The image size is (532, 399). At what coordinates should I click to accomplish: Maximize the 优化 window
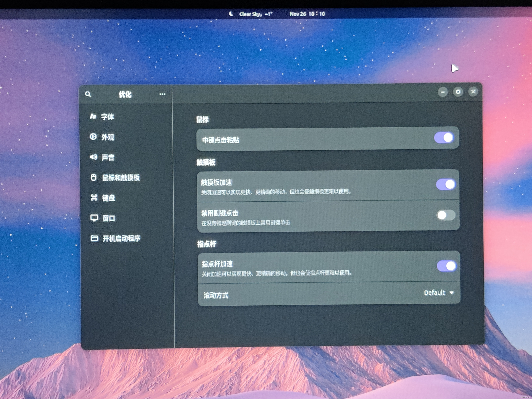point(458,92)
